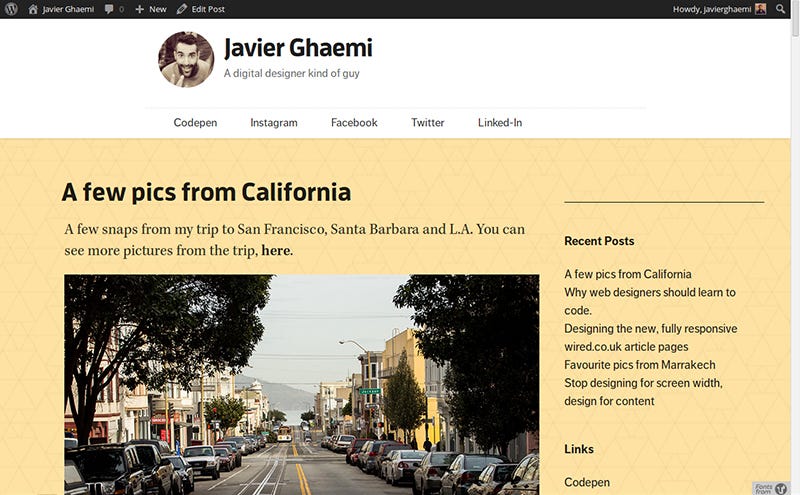Open the home icon beside Javier Ghaemi

click(x=33, y=9)
